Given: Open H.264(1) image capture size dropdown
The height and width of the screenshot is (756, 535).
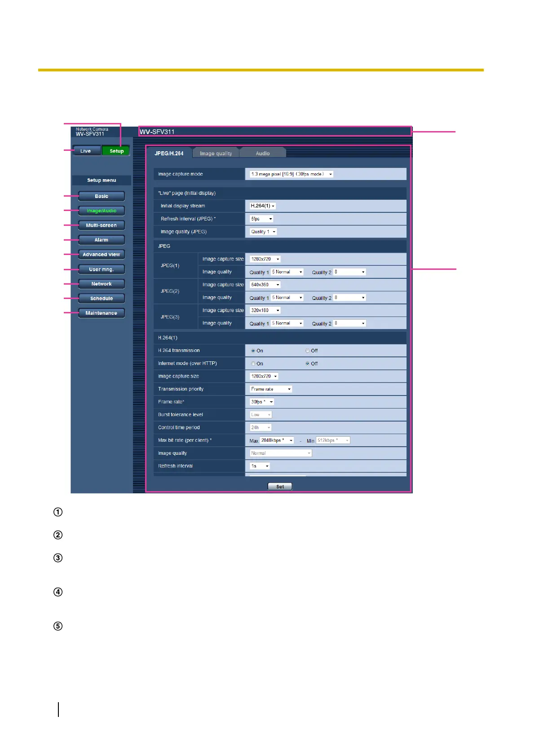Looking at the screenshot, I should [264, 376].
